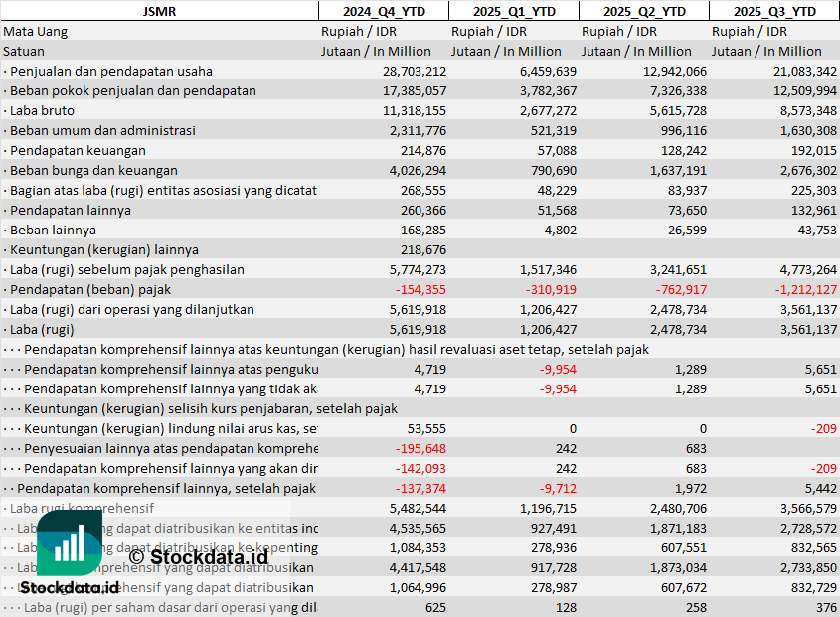Image resolution: width=840 pixels, height=617 pixels.
Task: Select Beban pokok penjualan dan pendapatan label
Action: pos(129,91)
